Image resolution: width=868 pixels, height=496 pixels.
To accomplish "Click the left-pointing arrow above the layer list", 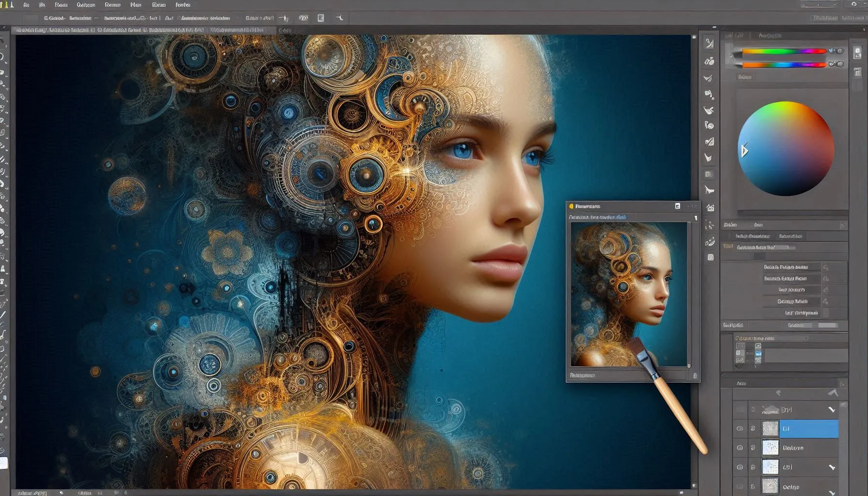I will click(778, 393).
